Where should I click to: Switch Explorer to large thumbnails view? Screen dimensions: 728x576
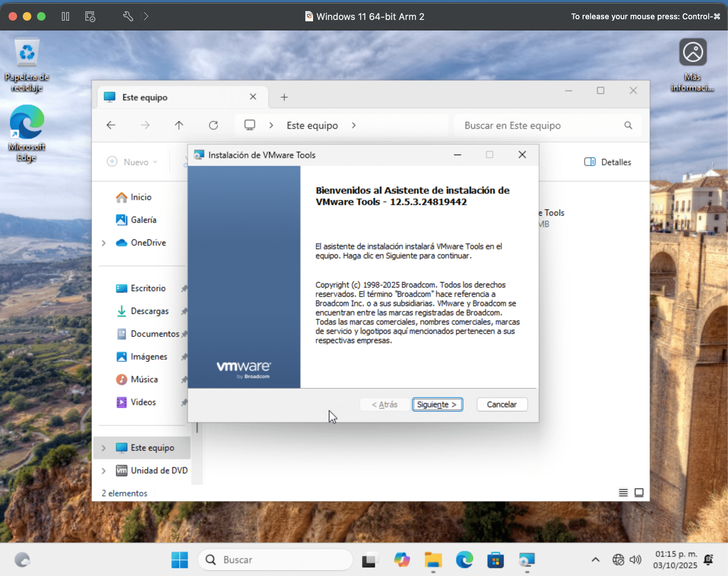(x=639, y=493)
